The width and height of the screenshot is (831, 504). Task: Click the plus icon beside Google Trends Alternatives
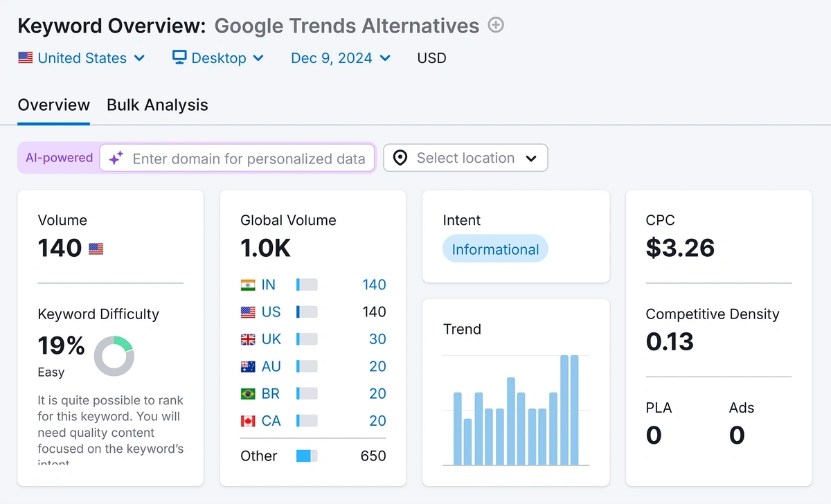click(496, 26)
